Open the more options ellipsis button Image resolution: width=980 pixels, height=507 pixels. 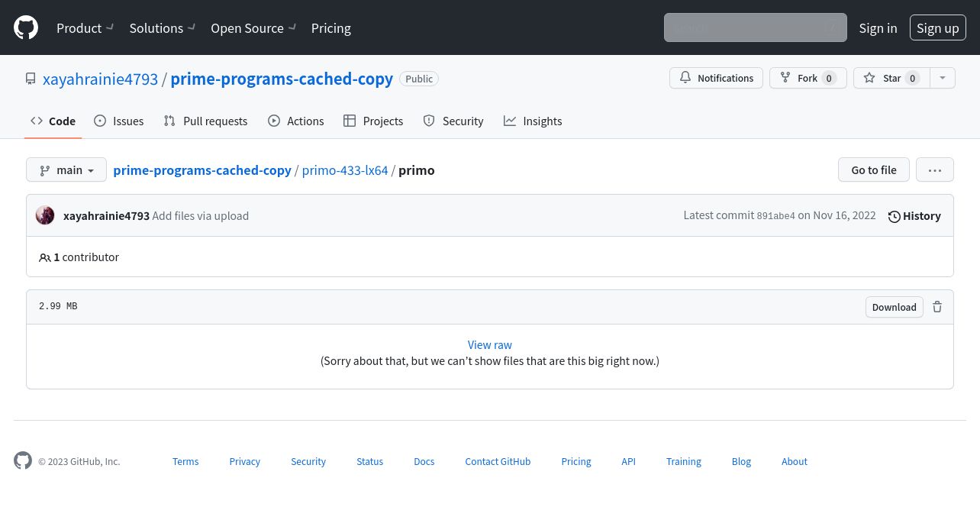(x=935, y=170)
